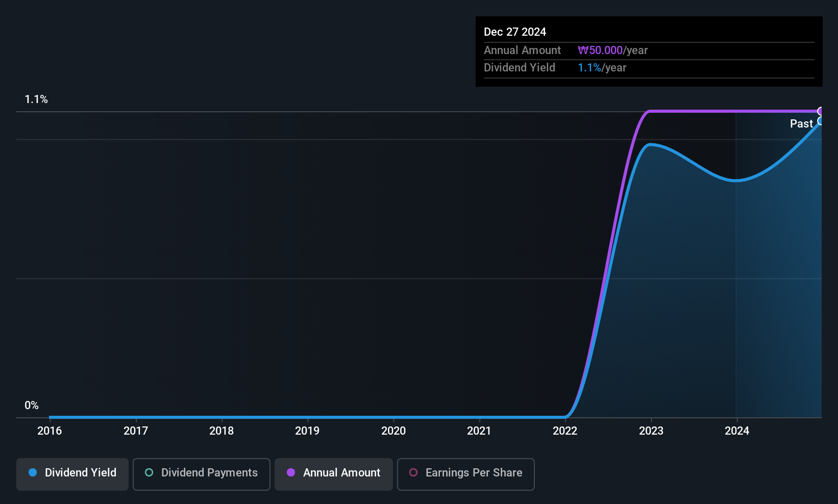Enable the Dividend Payments series
The height and width of the screenshot is (504, 838).
(x=202, y=474)
